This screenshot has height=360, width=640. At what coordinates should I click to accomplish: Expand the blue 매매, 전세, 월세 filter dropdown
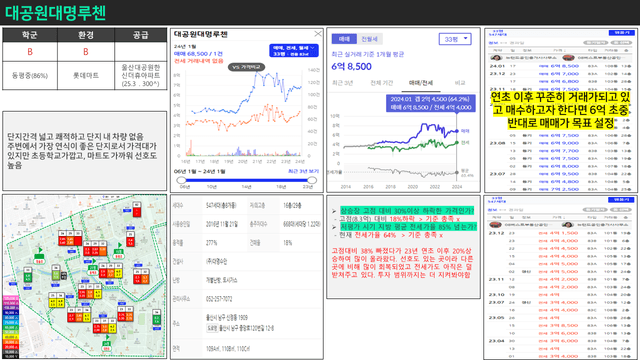tap(293, 51)
